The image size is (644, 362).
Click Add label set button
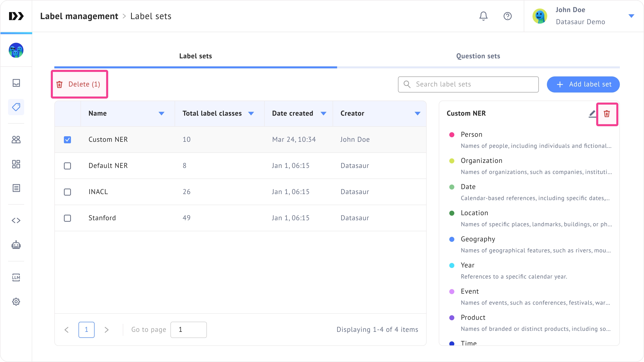click(x=583, y=84)
